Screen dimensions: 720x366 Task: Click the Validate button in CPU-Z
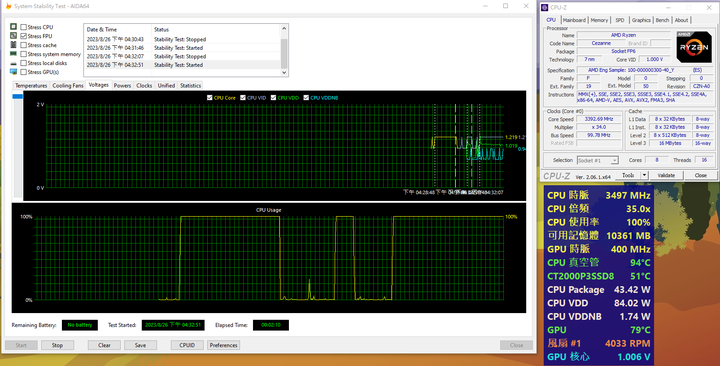click(x=666, y=175)
